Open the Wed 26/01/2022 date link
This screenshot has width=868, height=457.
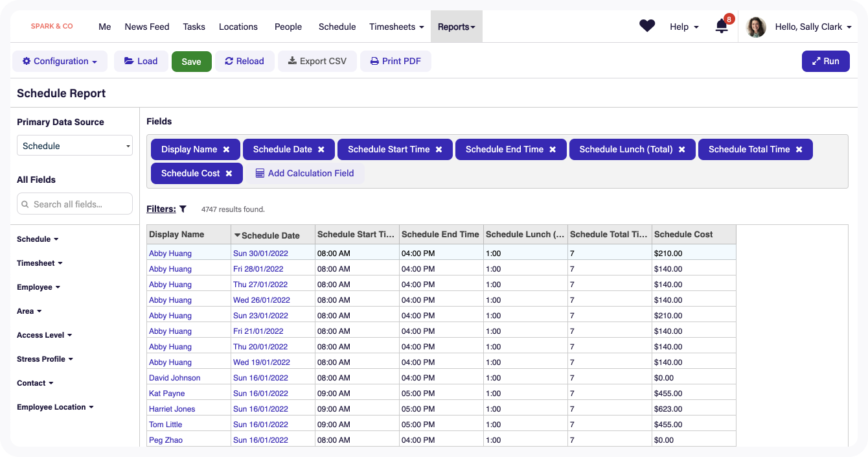262,300
